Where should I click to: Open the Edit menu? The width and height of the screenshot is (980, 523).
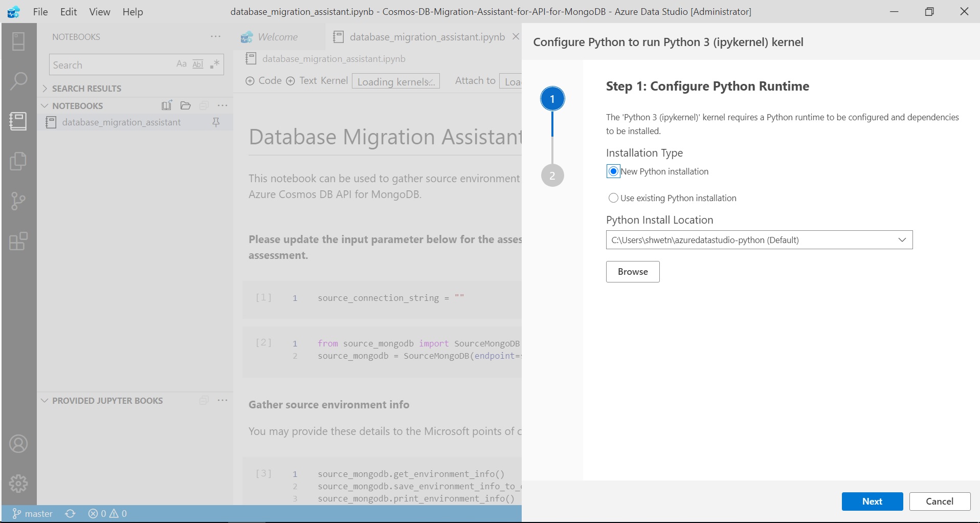click(69, 12)
